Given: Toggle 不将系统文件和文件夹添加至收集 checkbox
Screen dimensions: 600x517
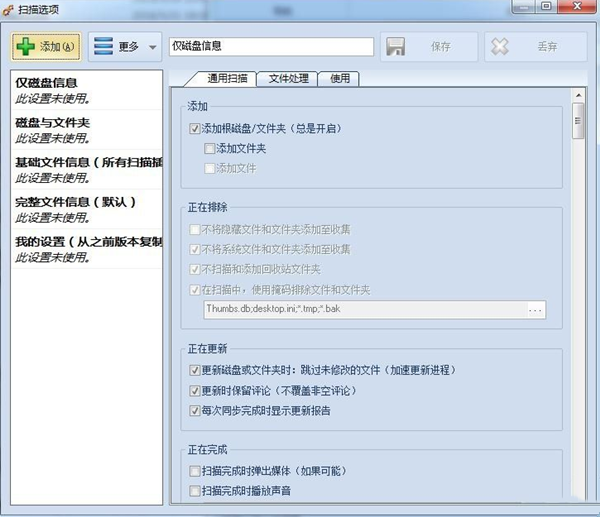Looking at the screenshot, I should 194,249.
